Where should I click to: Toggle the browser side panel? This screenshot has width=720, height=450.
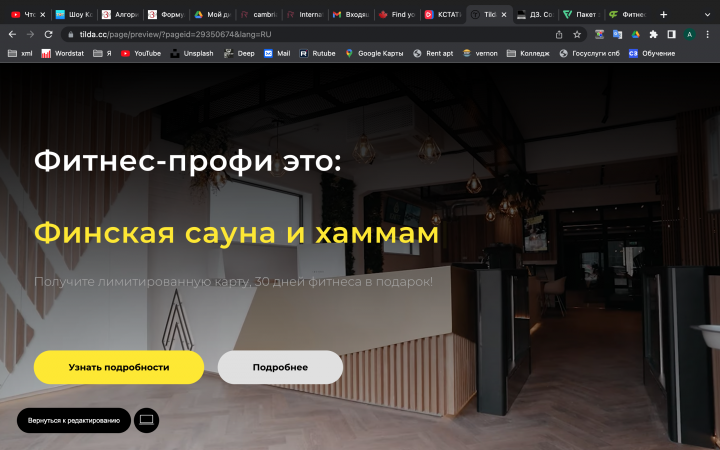(671, 34)
